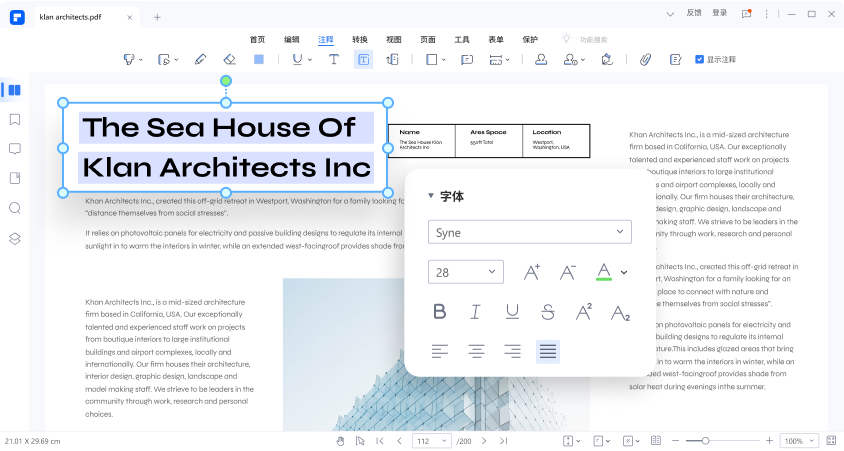Open the zoom 100% dropdown

click(x=796, y=441)
